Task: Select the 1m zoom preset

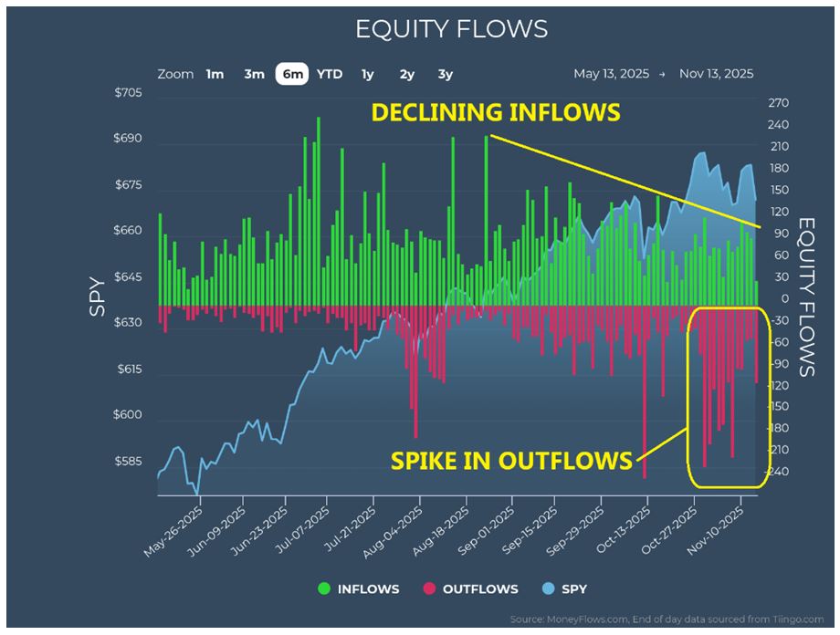Action: pos(215,74)
